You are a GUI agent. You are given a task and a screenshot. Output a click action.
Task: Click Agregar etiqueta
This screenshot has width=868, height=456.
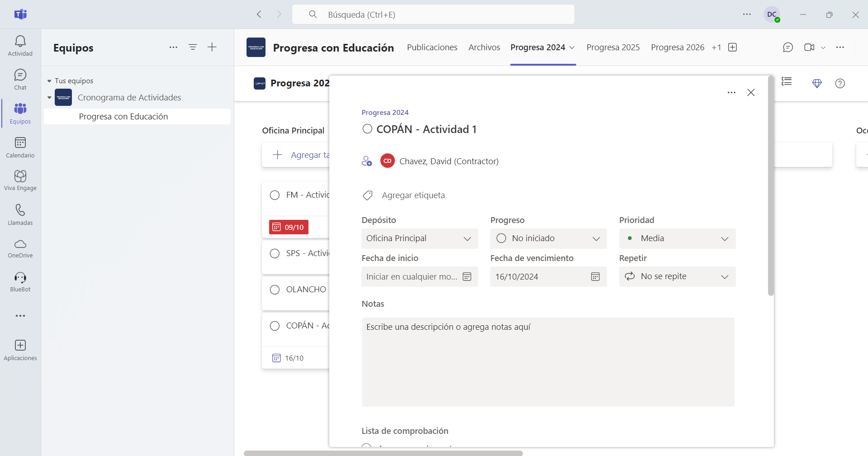point(413,195)
